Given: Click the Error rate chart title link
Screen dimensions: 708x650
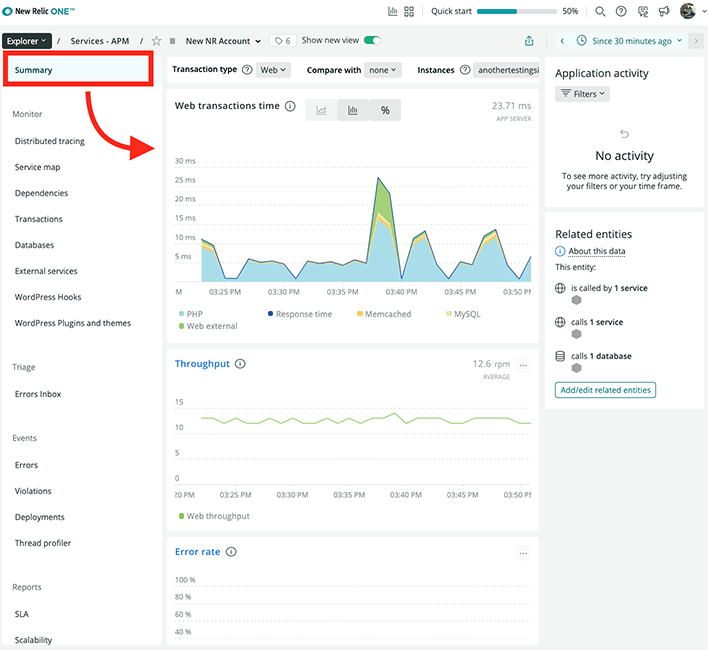Looking at the screenshot, I should 198,552.
